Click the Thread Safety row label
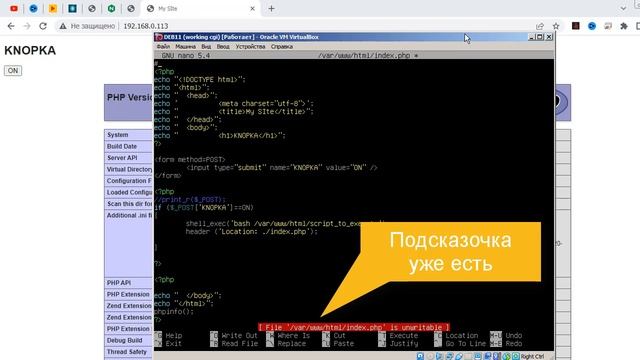The image size is (640, 360). (x=127, y=351)
